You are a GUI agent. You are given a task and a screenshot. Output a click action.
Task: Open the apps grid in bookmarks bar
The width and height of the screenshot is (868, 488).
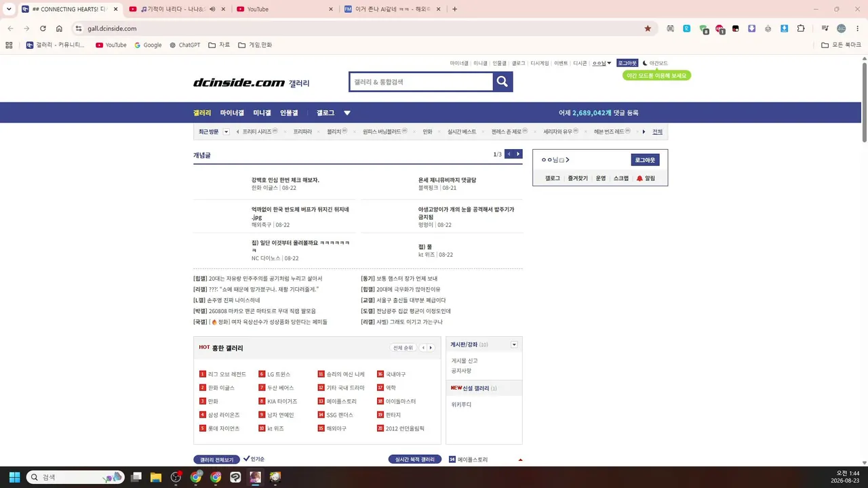point(9,45)
